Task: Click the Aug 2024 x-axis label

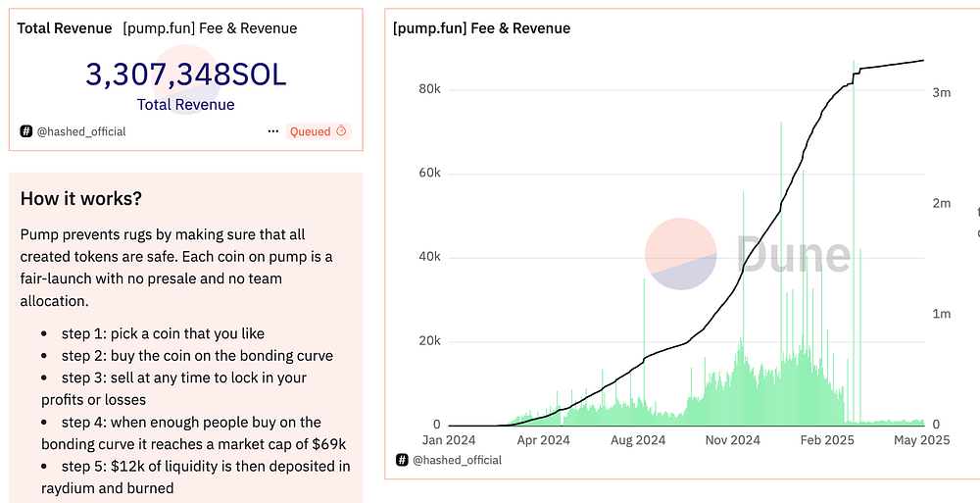Action: [638, 440]
